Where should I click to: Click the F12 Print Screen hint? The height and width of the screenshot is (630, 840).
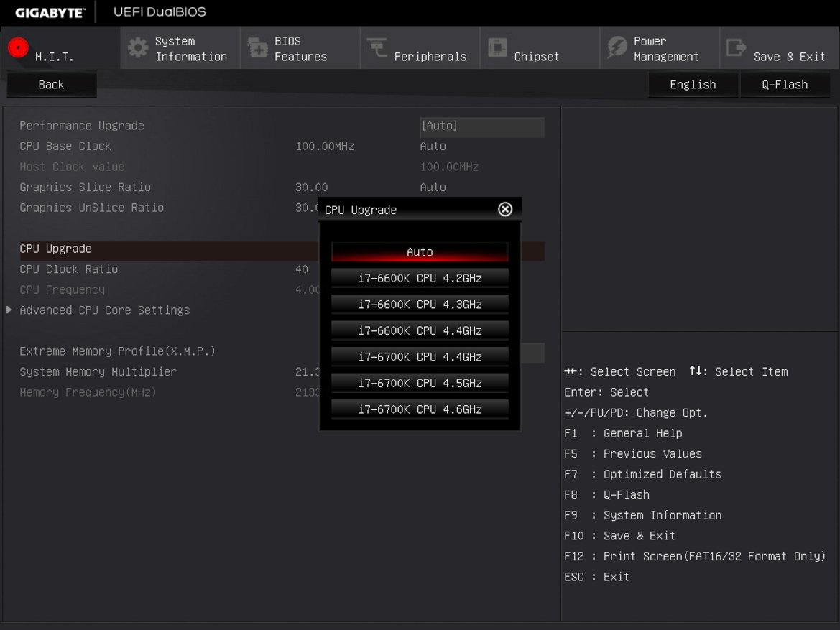(695, 557)
